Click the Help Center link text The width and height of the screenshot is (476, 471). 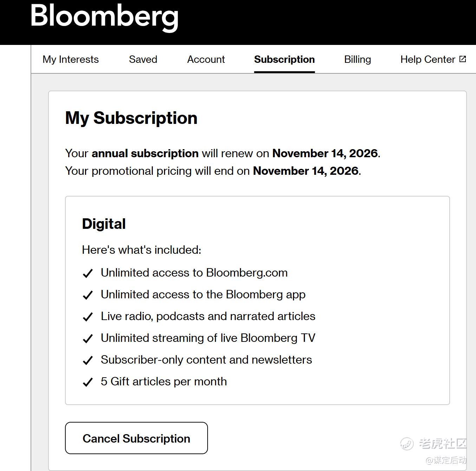click(428, 59)
